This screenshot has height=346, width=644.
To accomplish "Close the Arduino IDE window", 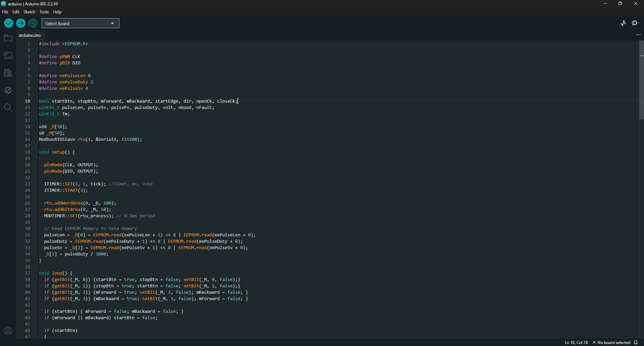I will (x=636, y=4).
